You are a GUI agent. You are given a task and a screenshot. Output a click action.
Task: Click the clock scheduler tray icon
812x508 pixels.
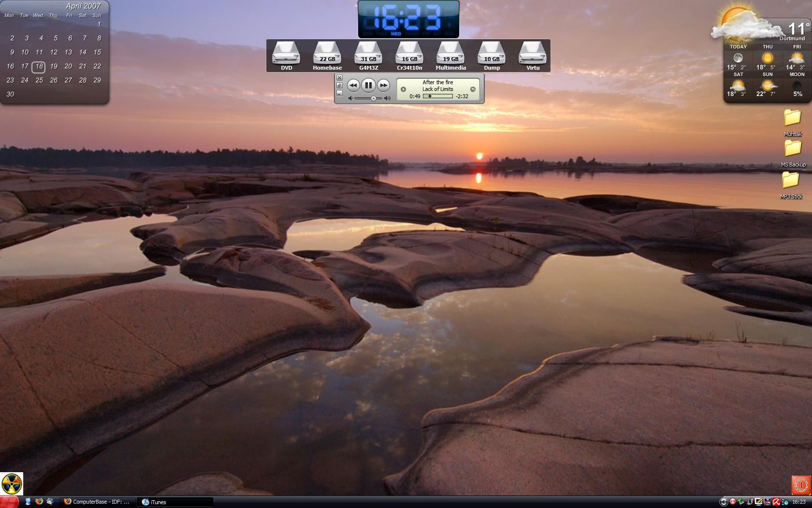click(785, 502)
